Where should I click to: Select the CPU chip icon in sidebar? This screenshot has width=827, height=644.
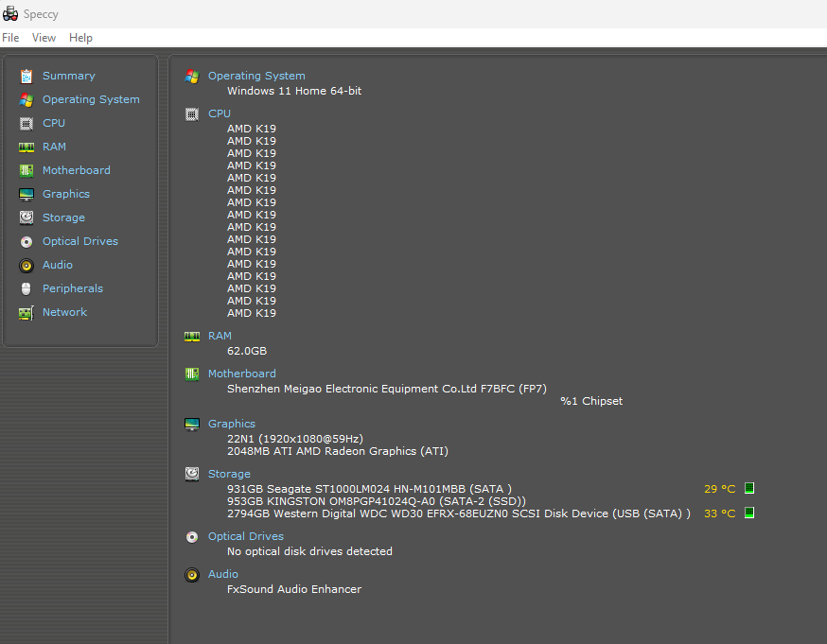pos(26,123)
